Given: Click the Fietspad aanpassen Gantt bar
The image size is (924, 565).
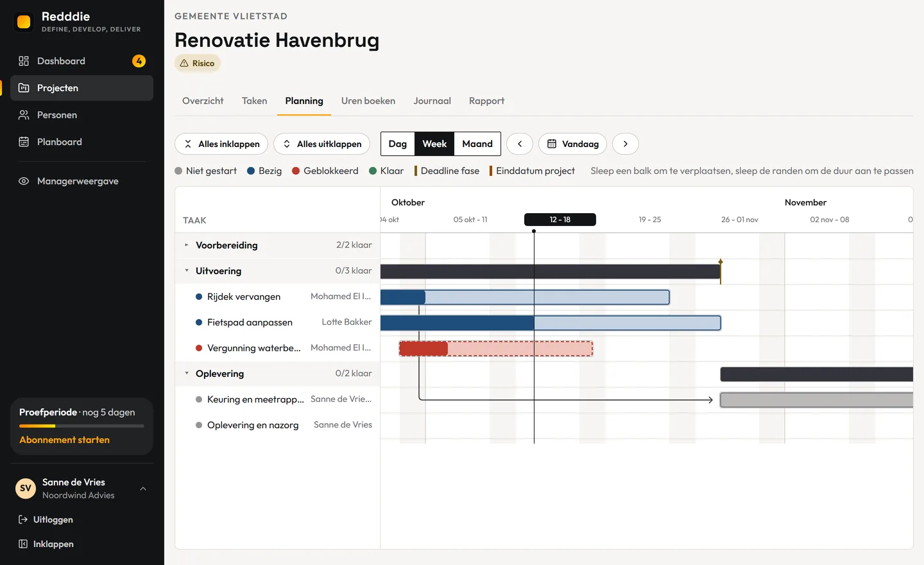Looking at the screenshot, I should pyautogui.click(x=551, y=323).
